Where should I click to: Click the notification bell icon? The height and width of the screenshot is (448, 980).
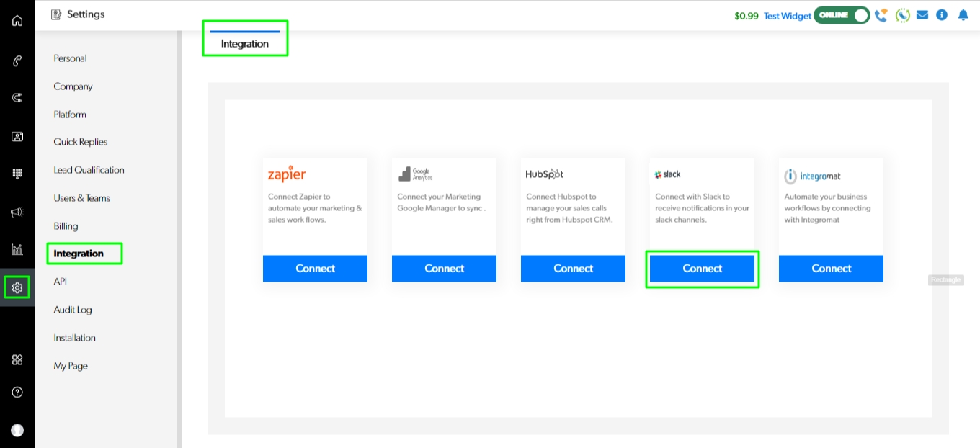pos(963,15)
